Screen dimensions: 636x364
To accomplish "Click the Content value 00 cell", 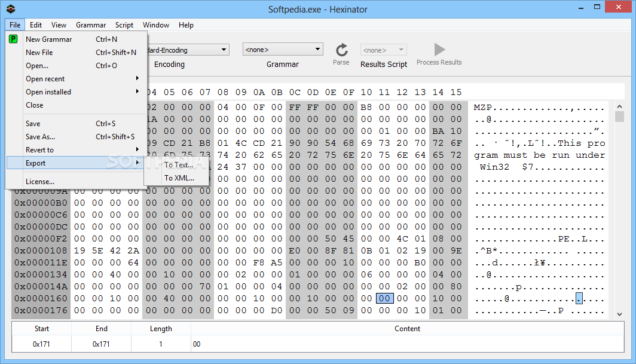I will [x=407, y=344].
